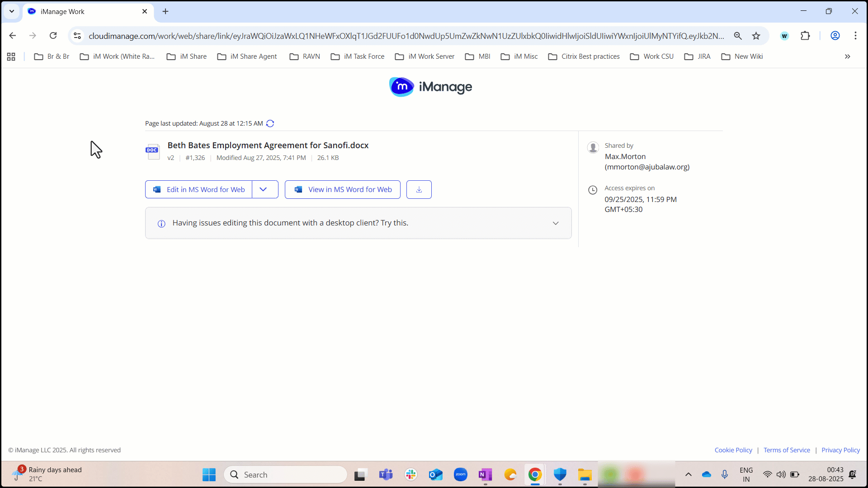Click the iManage logo
868x488 pixels.
point(430,87)
